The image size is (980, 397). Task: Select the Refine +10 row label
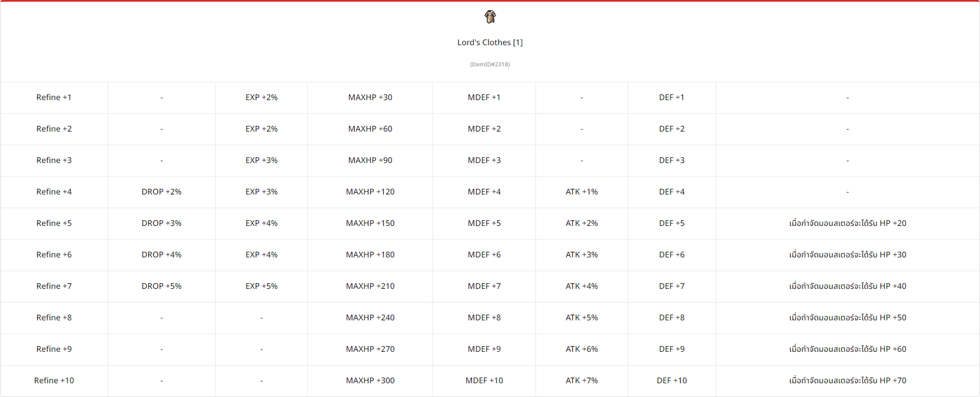(x=54, y=380)
